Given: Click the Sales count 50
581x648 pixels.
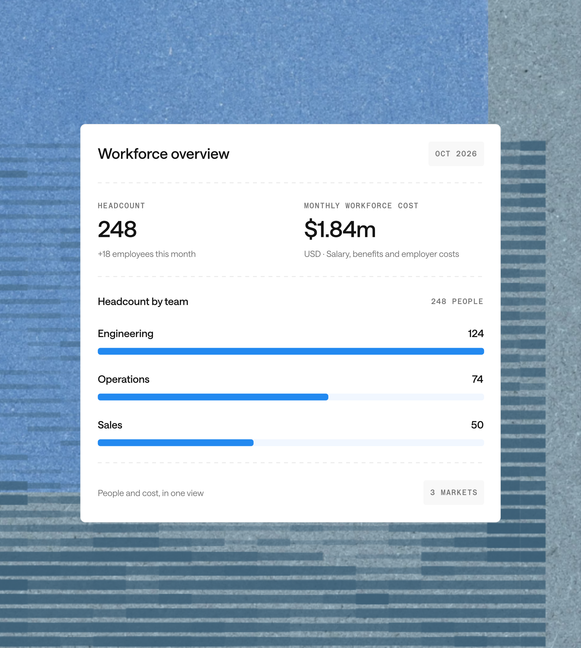Looking at the screenshot, I should 477,425.
